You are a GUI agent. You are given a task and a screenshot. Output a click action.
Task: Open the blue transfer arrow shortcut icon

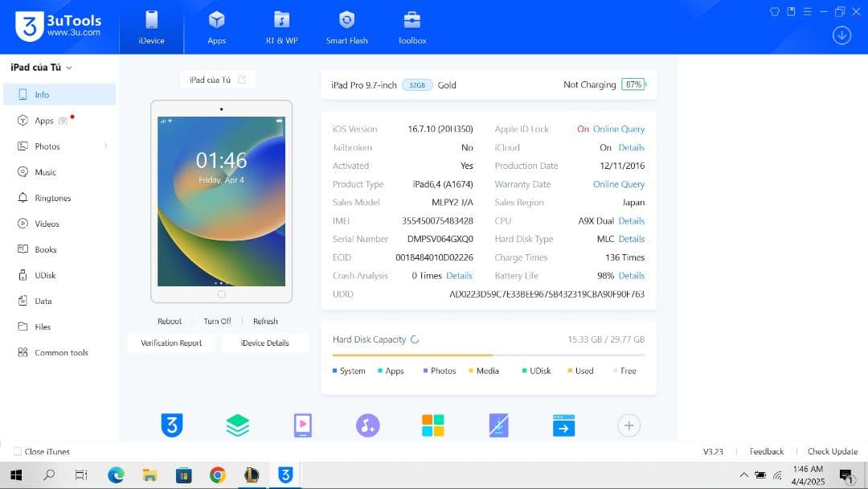pos(563,425)
